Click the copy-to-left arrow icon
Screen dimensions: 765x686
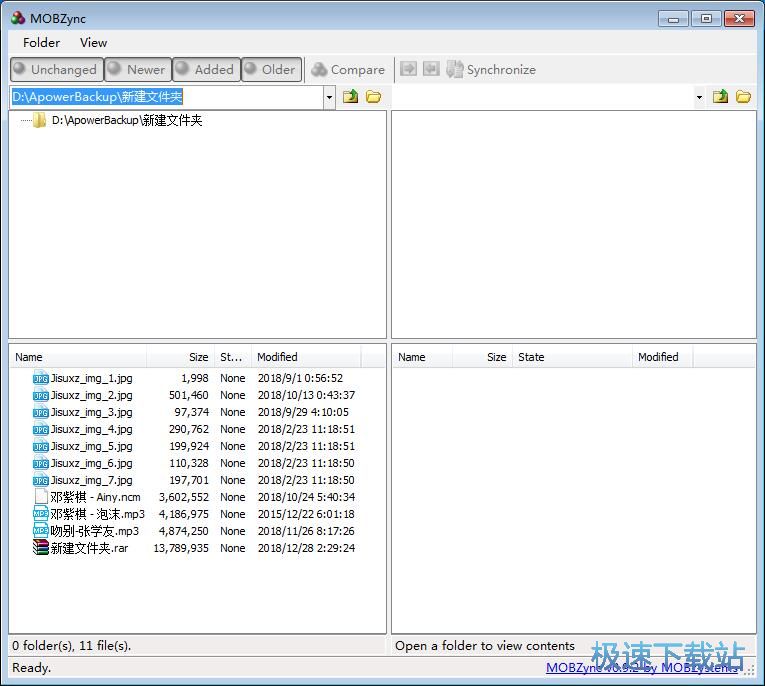pyautogui.click(x=431, y=69)
